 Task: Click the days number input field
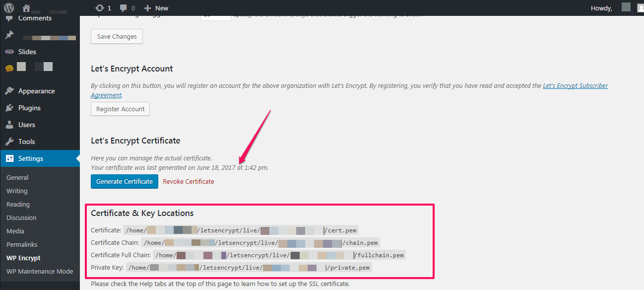click(x=216, y=17)
